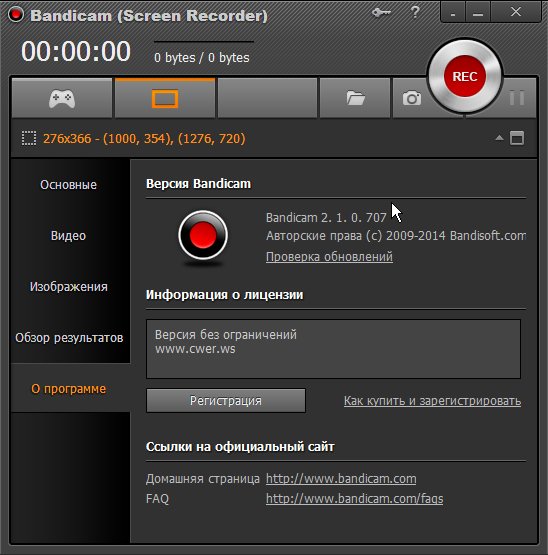Image resolution: width=548 pixels, height=555 pixels.
Task: Open the Основные settings tab
Action: [x=68, y=185]
